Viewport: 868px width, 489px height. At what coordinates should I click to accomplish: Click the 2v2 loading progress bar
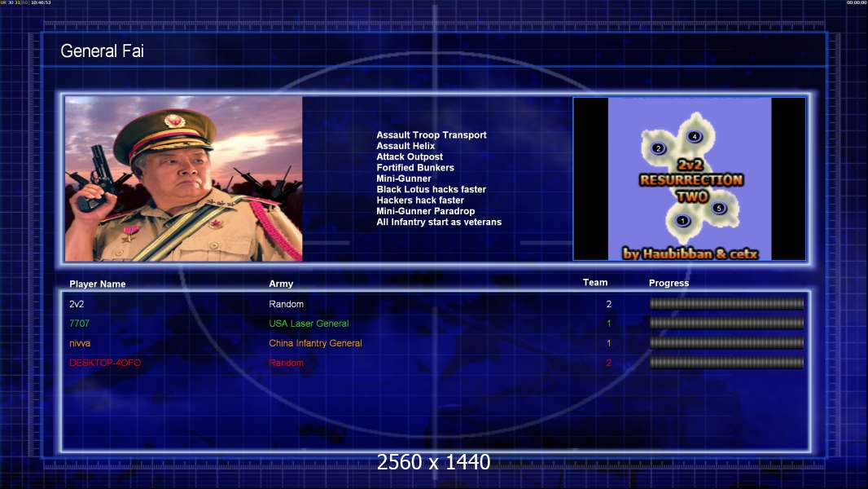726,303
